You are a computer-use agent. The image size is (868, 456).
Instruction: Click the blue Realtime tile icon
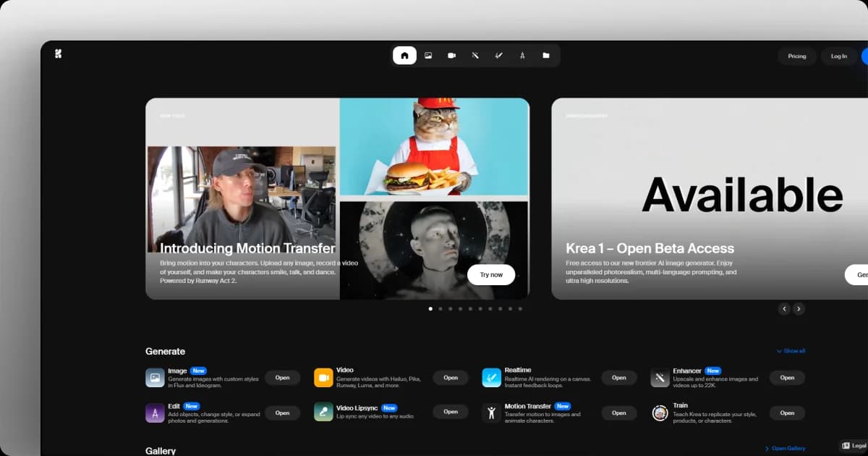[x=492, y=378]
